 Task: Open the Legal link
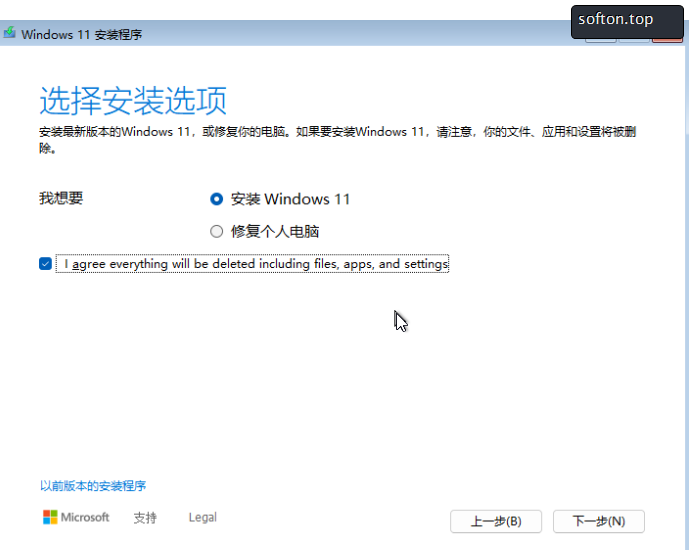pos(203,517)
